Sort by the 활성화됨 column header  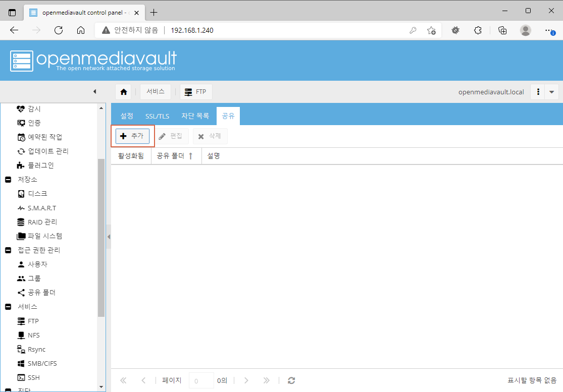[131, 156]
